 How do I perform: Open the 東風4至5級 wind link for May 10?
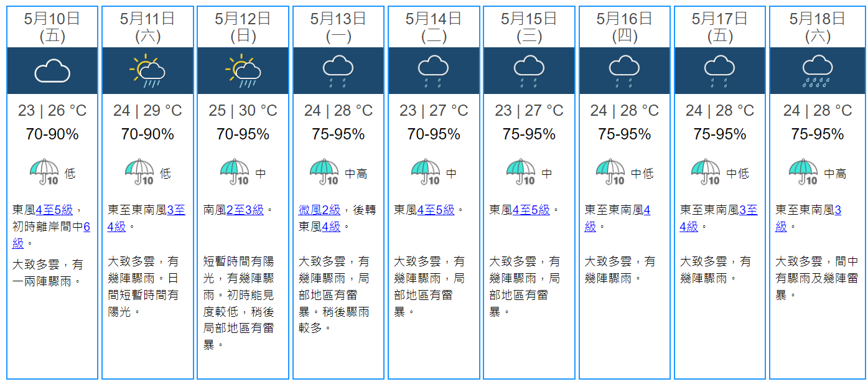[x=54, y=210]
